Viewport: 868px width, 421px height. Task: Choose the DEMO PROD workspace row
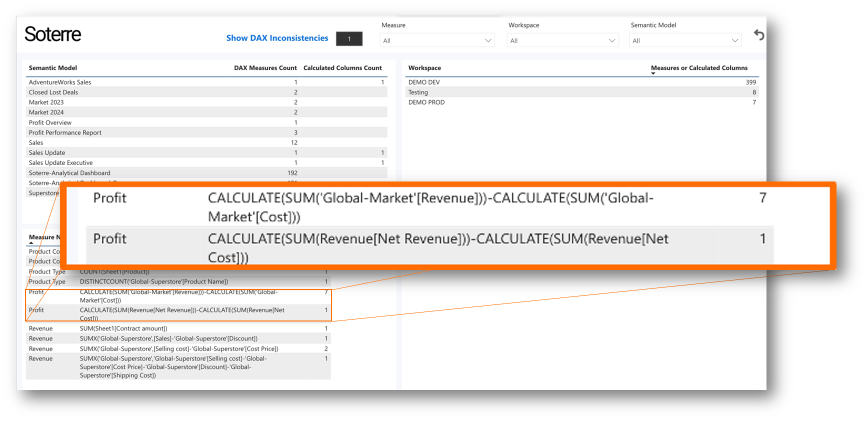(x=426, y=102)
